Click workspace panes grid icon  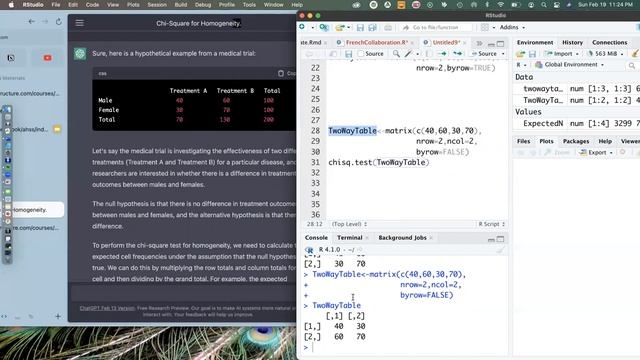point(484,27)
